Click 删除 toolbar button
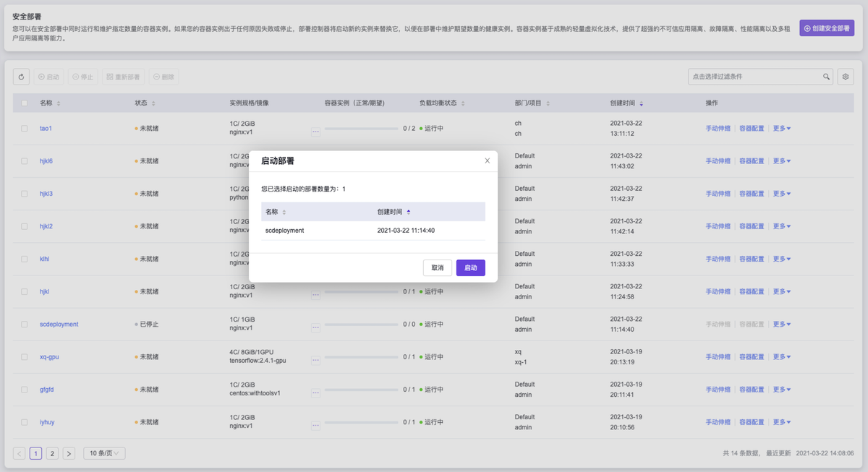 click(164, 77)
